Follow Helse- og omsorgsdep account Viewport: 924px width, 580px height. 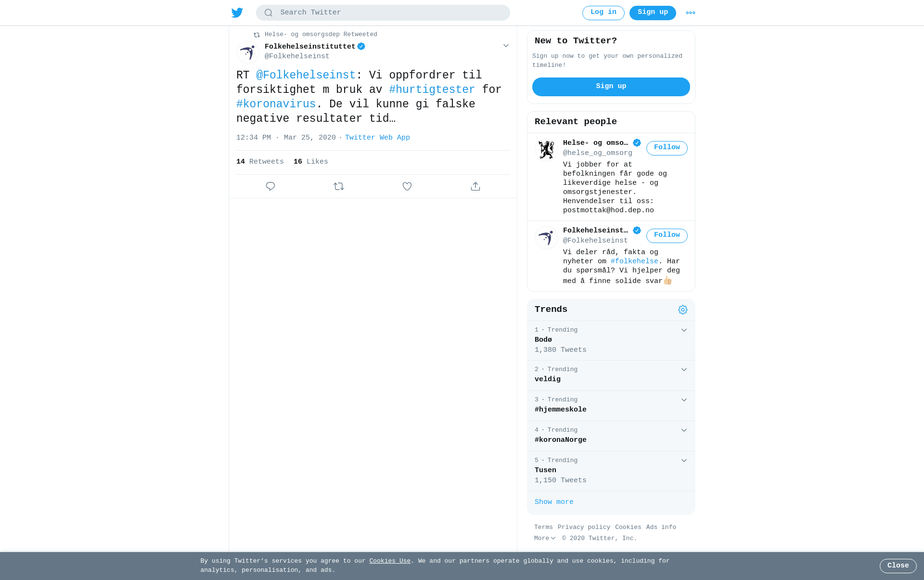(x=667, y=148)
